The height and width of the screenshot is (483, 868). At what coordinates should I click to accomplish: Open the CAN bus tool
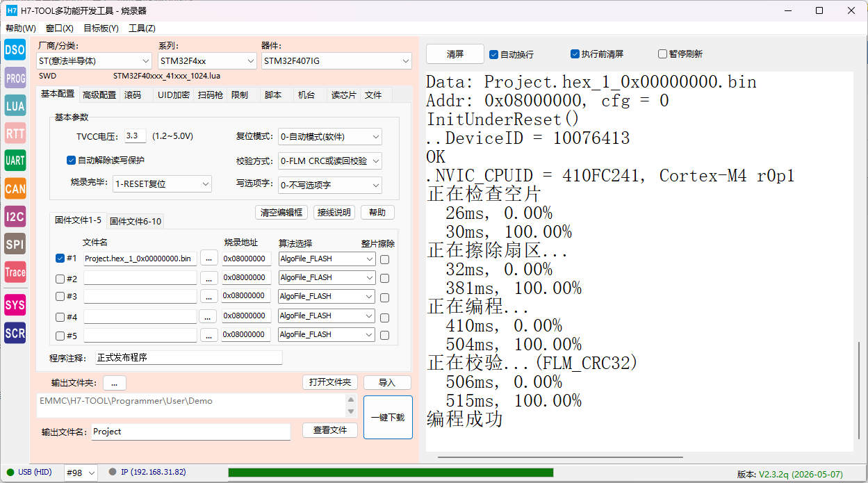[x=15, y=188]
